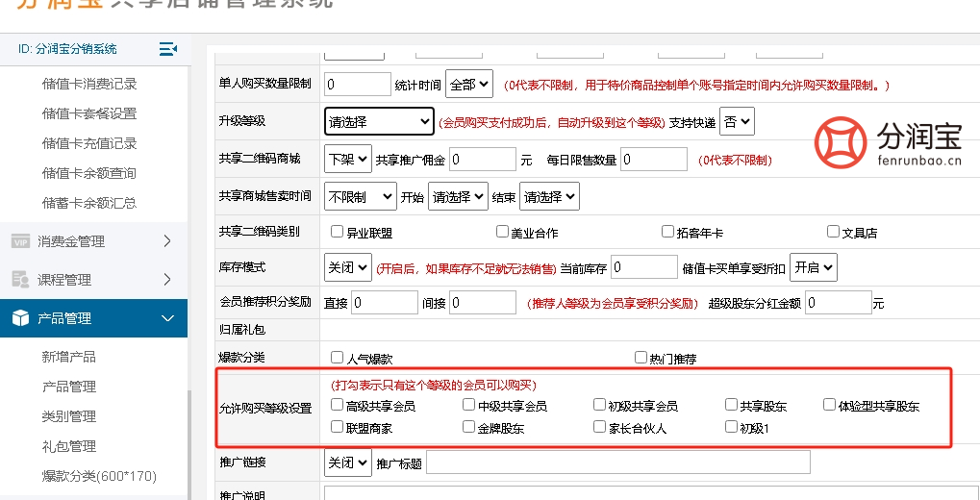The width and height of the screenshot is (980, 500).
Task: Open 支持快递 否 dropdown
Action: coord(738,121)
